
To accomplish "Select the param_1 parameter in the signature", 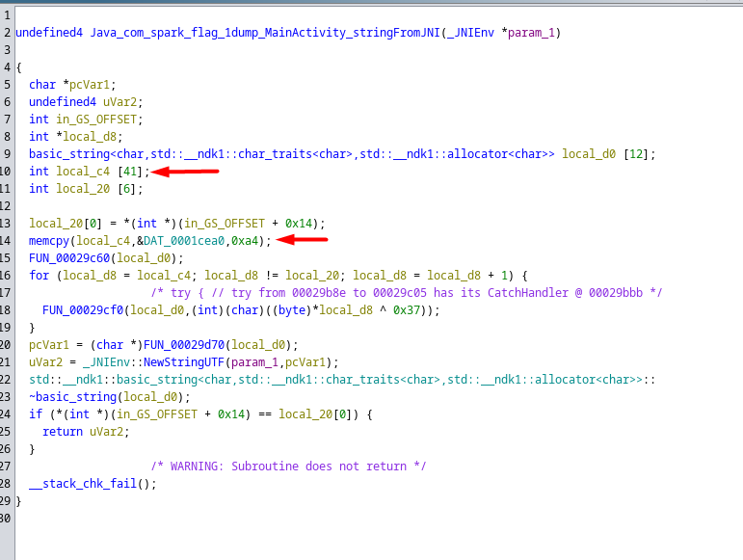I will [x=531, y=33].
